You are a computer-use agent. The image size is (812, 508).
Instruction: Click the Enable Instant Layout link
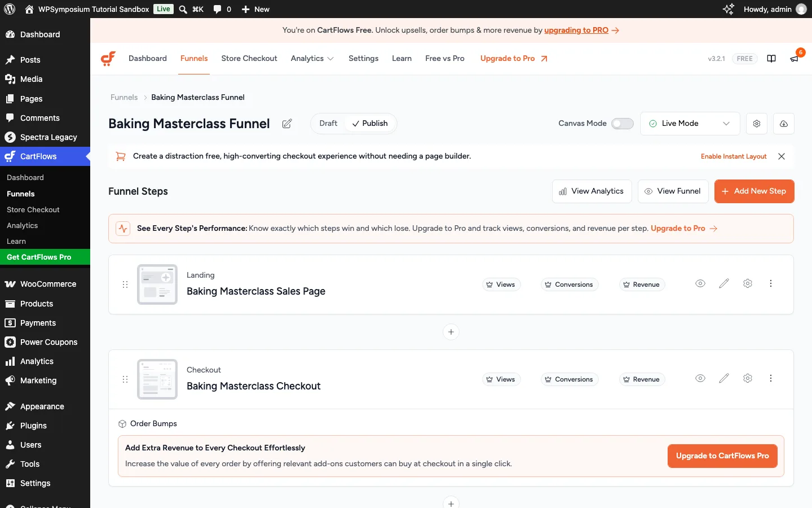coord(734,156)
